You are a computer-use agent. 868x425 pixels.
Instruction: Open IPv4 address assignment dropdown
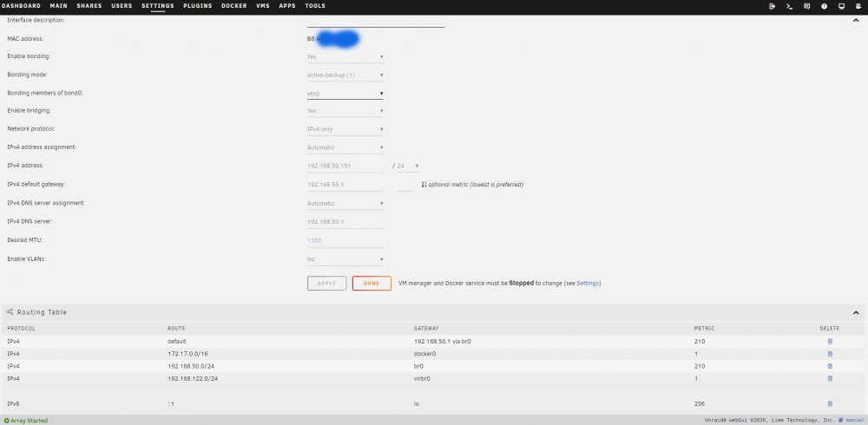point(345,147)
